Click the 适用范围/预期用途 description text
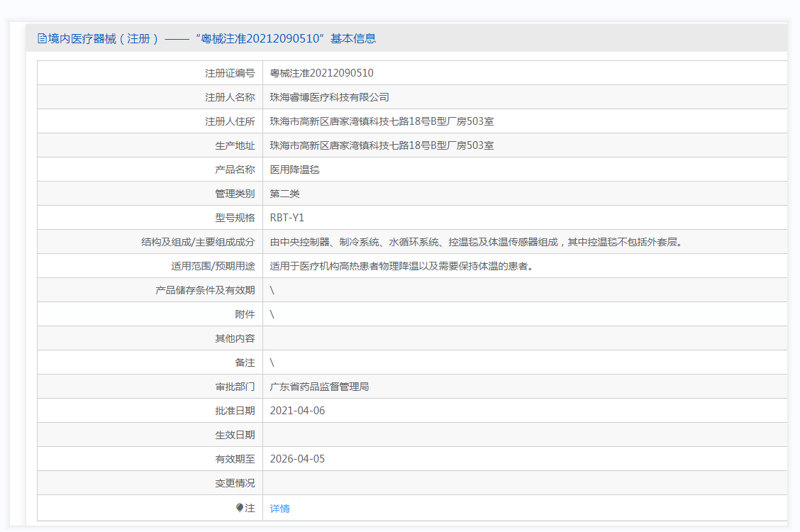The height and width of the screenshot is (532, 800). click(401, 266)
